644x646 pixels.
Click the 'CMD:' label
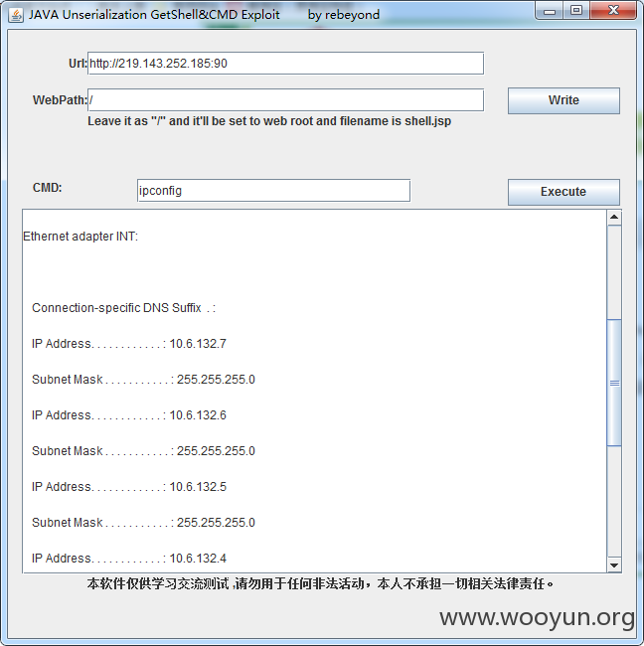pos(48,188)
